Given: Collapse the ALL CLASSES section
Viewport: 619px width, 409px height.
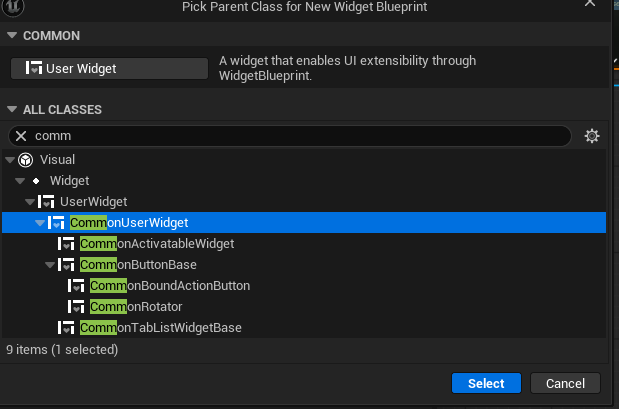Looking at the screenshot, I should tap(12, 109).
